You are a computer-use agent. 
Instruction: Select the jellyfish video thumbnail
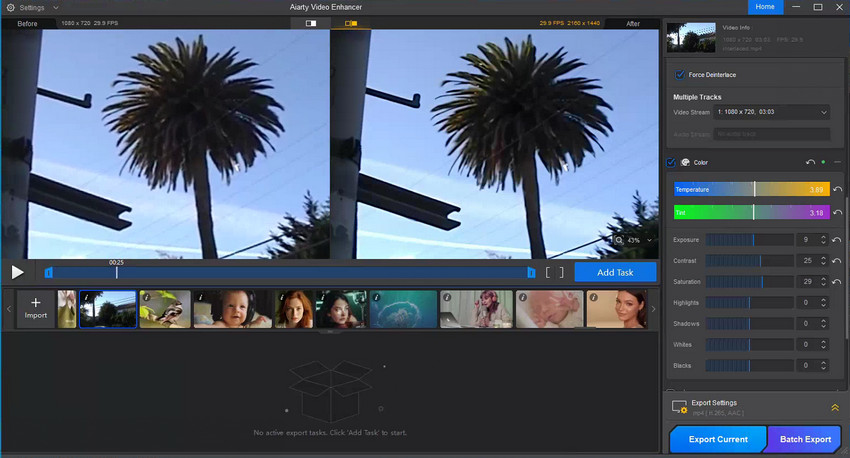(403, 309)
